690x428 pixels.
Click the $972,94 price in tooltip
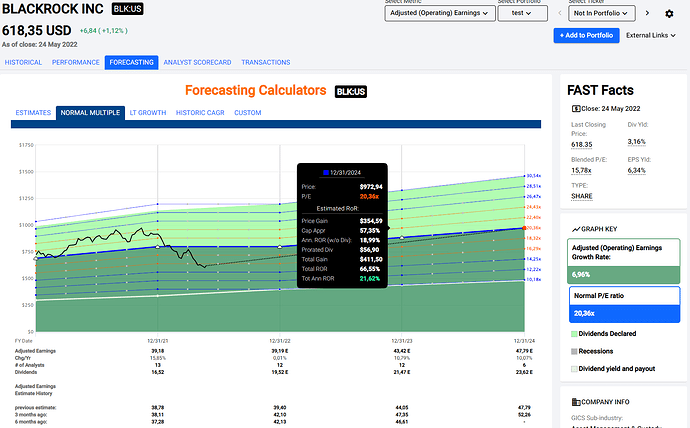(x=371, y=187)
